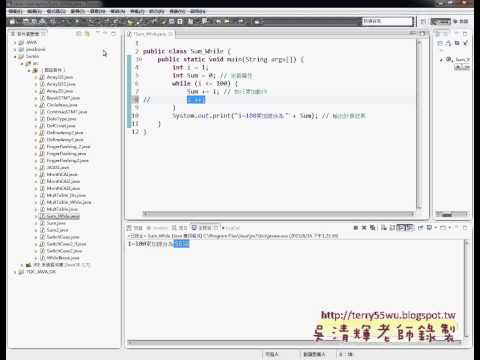Expand the second project node
The height and width of the screenshot is (360, 480).
(x=15, y=50)
